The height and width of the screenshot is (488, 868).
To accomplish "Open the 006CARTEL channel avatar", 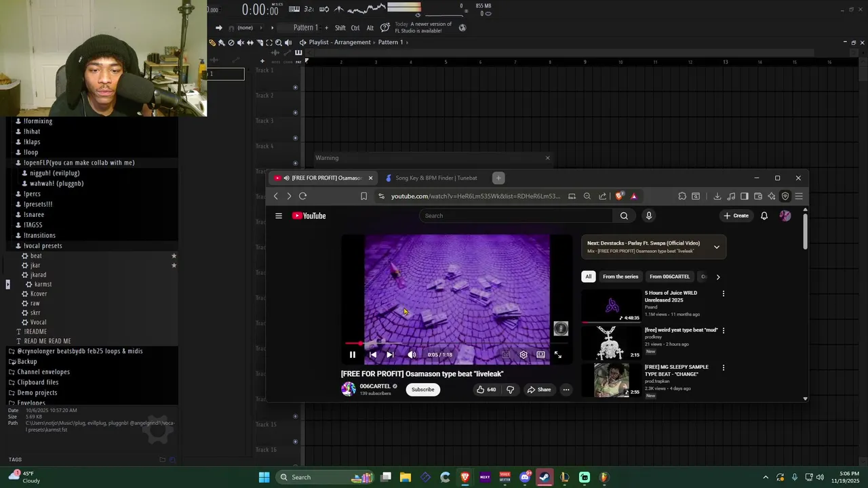I will click(348, 389).
